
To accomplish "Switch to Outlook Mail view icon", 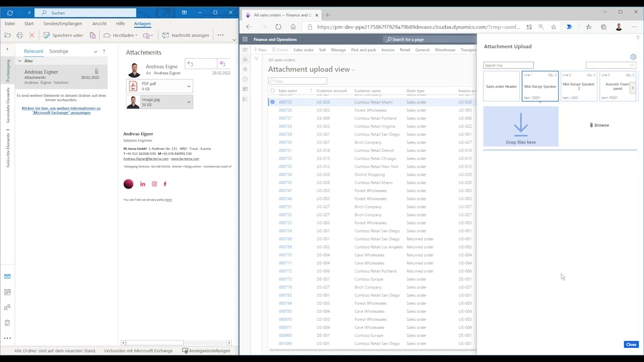I will coord(8,276).
